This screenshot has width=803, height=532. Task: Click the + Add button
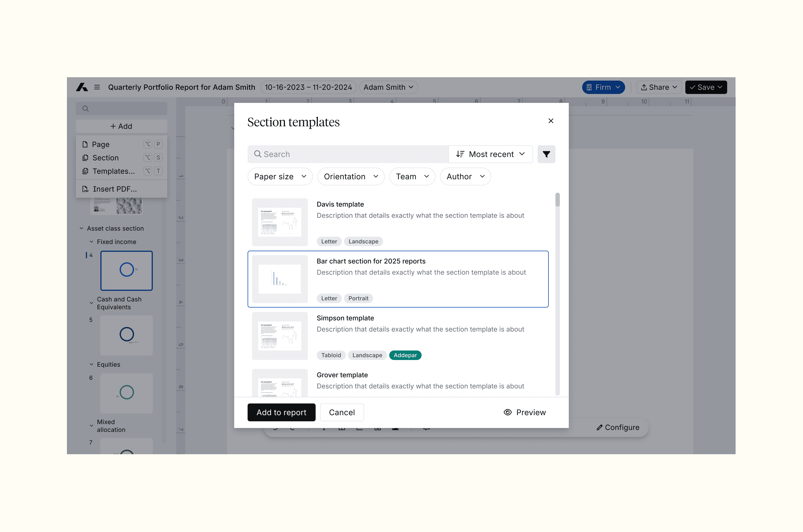[122, 126]
